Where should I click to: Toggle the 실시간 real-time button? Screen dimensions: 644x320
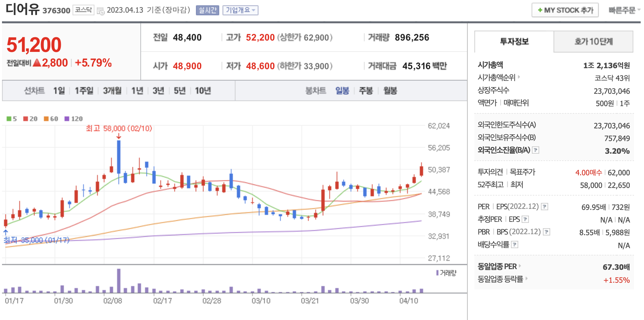pyautogui.click(x=207, y=10)
